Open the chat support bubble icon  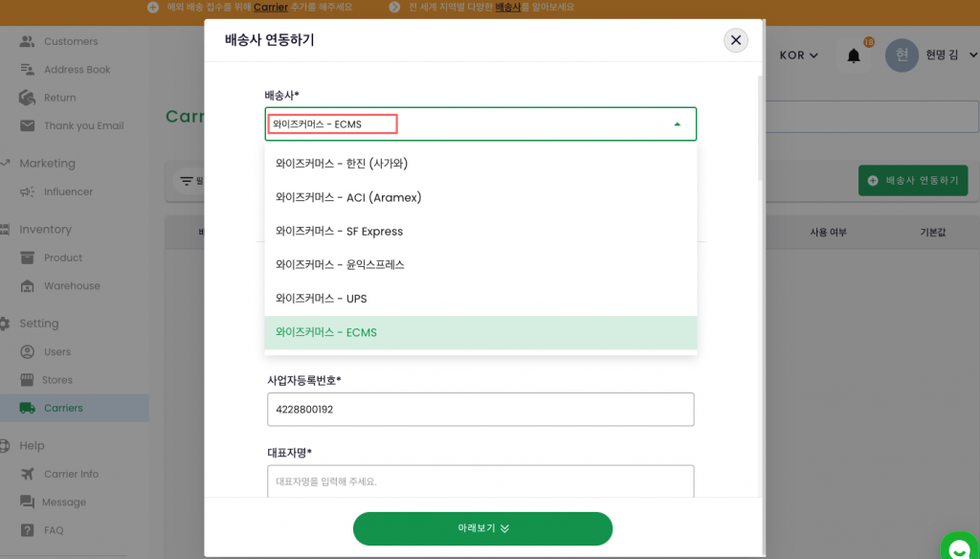click(x=959, y=548)
